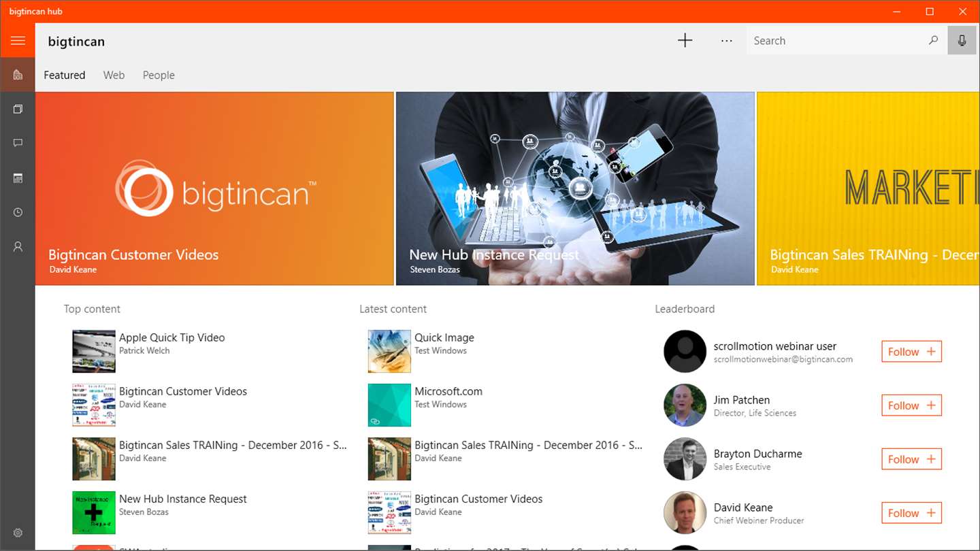Open Bigtincan Customer Videos thumbnail in Top content

coord(94,405)
